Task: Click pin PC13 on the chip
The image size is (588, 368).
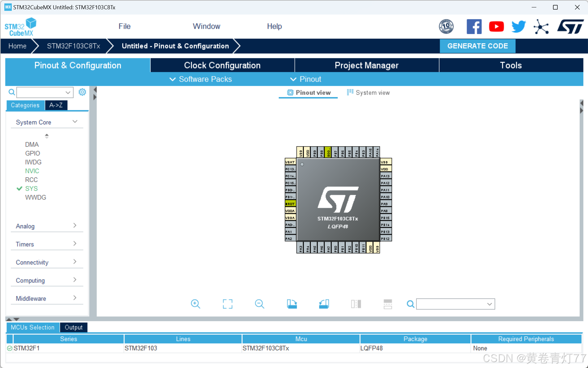Action: click(x=290, y=169)
